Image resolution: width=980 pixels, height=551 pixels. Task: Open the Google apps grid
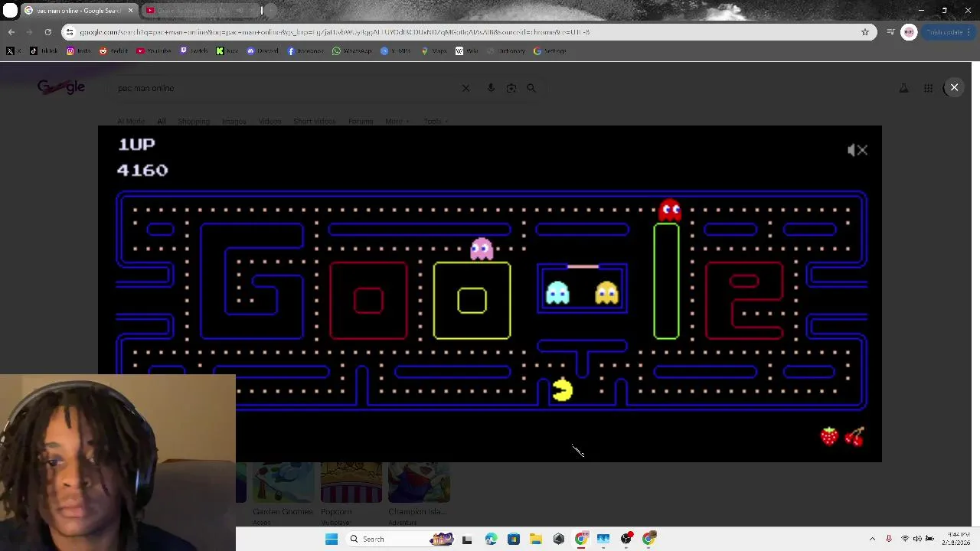click(928, 88)
